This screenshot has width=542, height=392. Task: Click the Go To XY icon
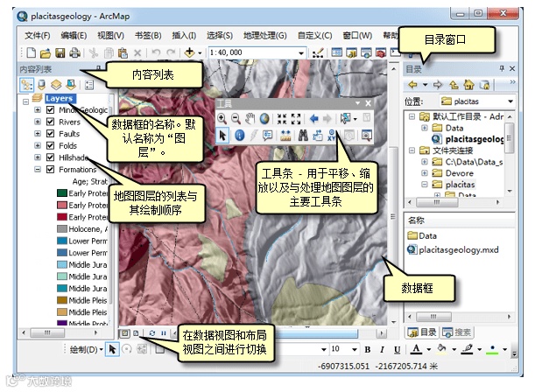(332, 135)
